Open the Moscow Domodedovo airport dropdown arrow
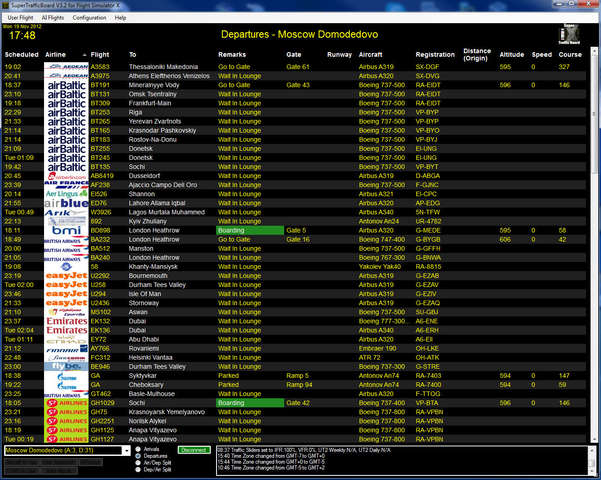Screen dimensions: 601x480 pyautogui.click(x=126, y=451)
